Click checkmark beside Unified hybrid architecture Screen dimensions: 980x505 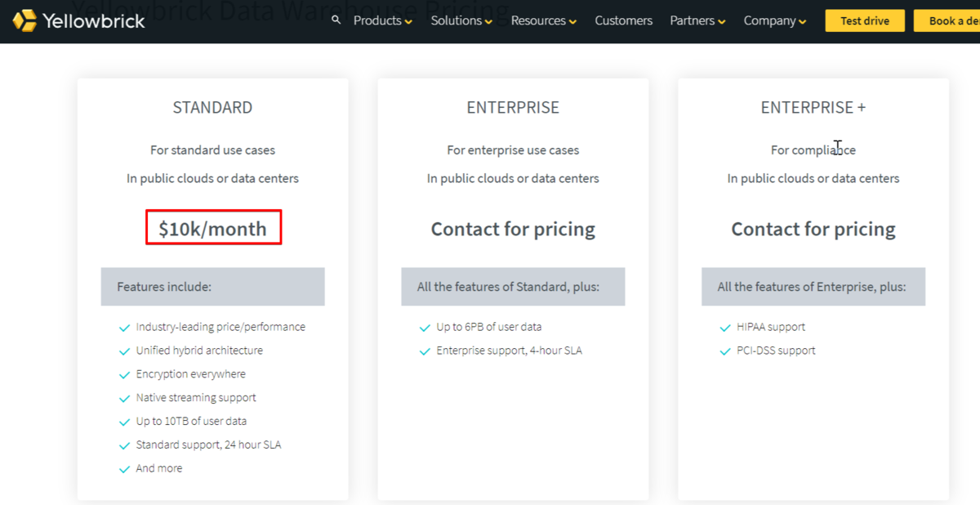pos(125,351)
